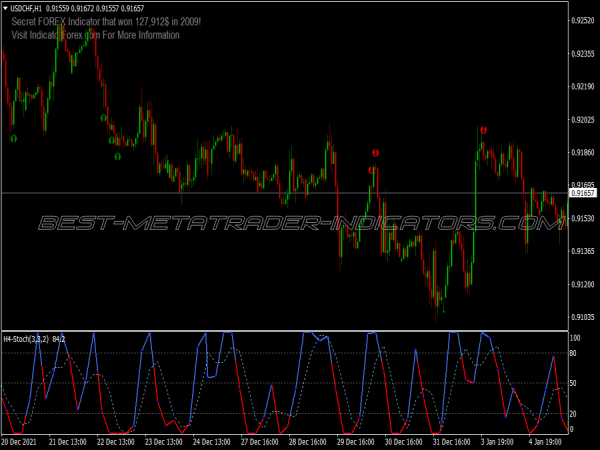Viewport: 600px width, 450px height.
Task: Click the USDCHF,H1 symbol title text
Action: coord(26,8)
